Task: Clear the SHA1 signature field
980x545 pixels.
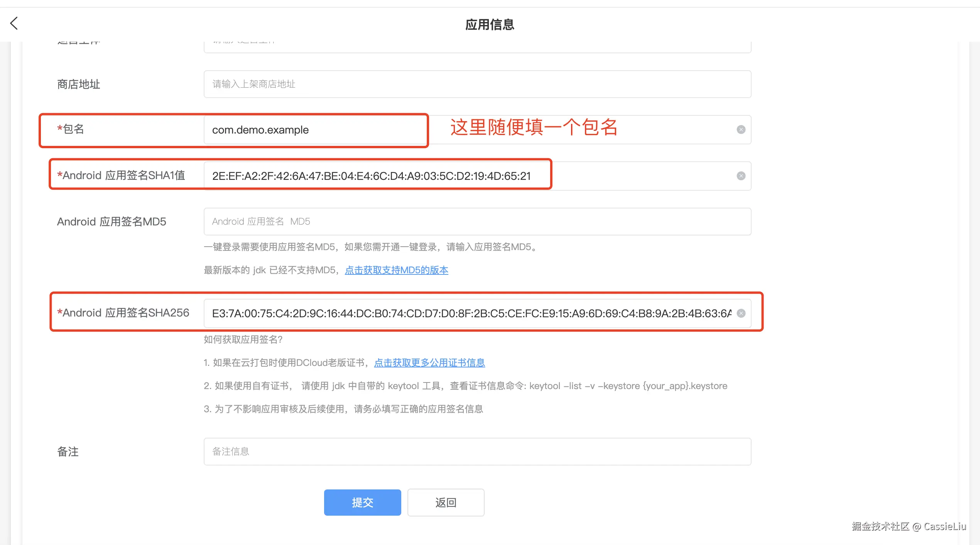Action: pos(741,176)
